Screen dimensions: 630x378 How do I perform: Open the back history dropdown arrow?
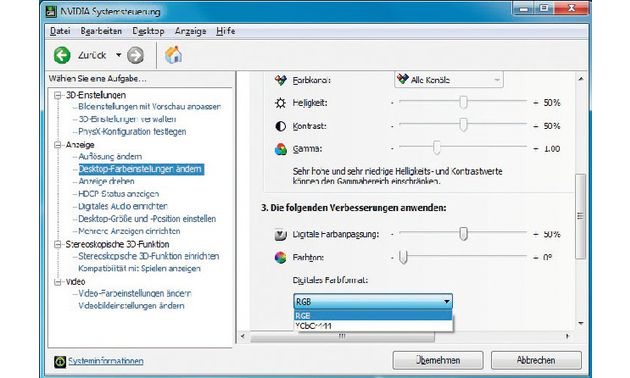pyautogui.click(x=119, y=55)
